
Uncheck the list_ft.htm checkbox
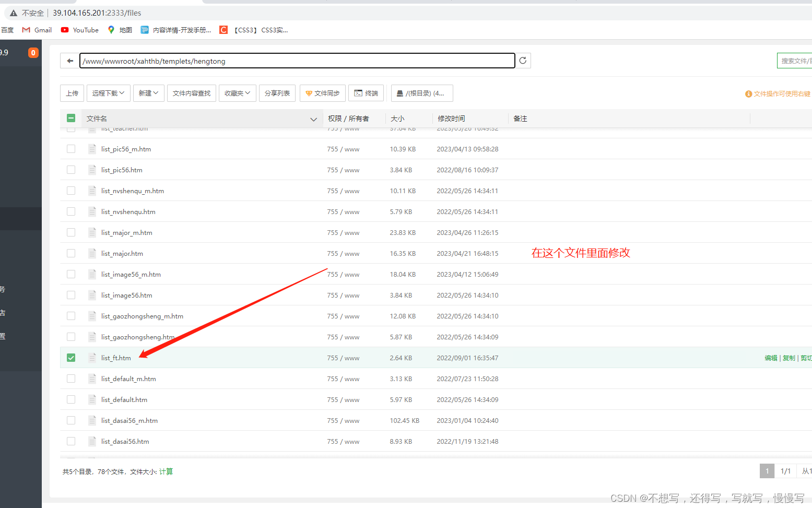coord(71,358)
